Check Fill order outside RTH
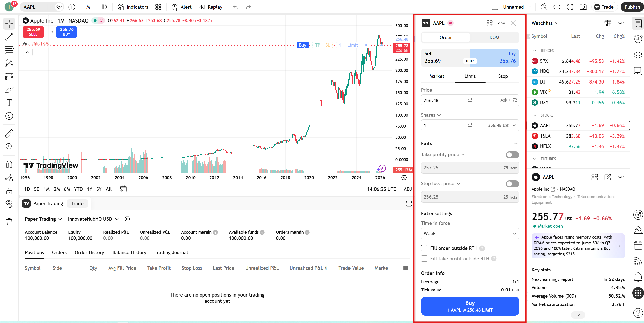 click(424, 248)
